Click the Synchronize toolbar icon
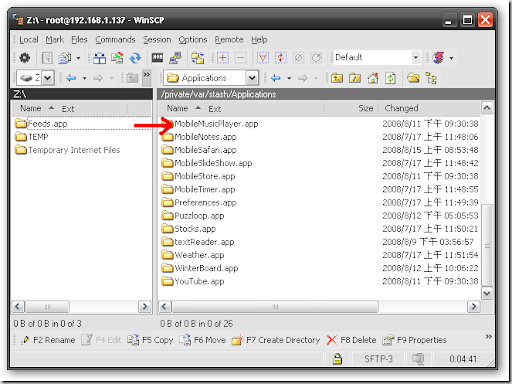Image resolution: width=512 pixels, height=384 pixels. coord(117,58)
